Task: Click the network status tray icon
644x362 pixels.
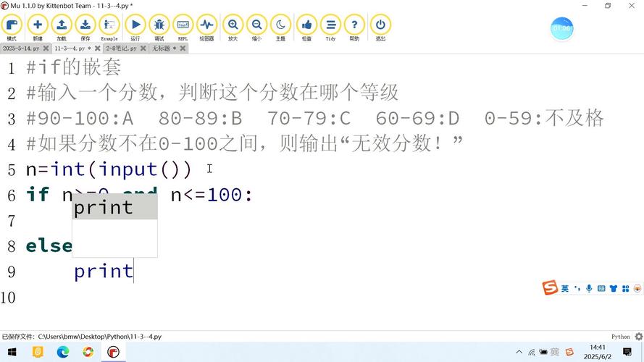Action: 532,352
